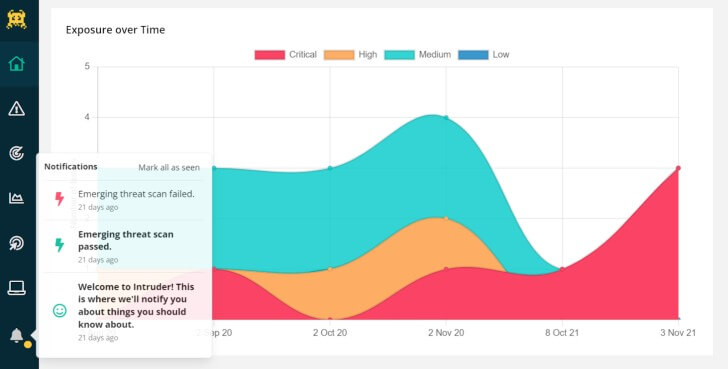
Task: Click the 2 Nov 20 medium data point
Action: (x=446, y=117)
